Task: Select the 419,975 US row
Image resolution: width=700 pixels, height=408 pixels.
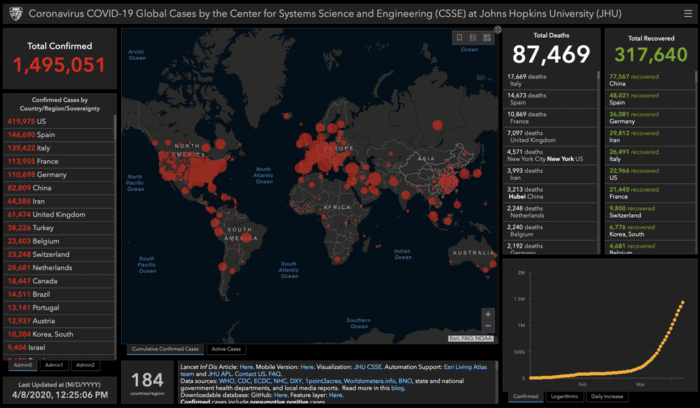Action: pos(59,121)
